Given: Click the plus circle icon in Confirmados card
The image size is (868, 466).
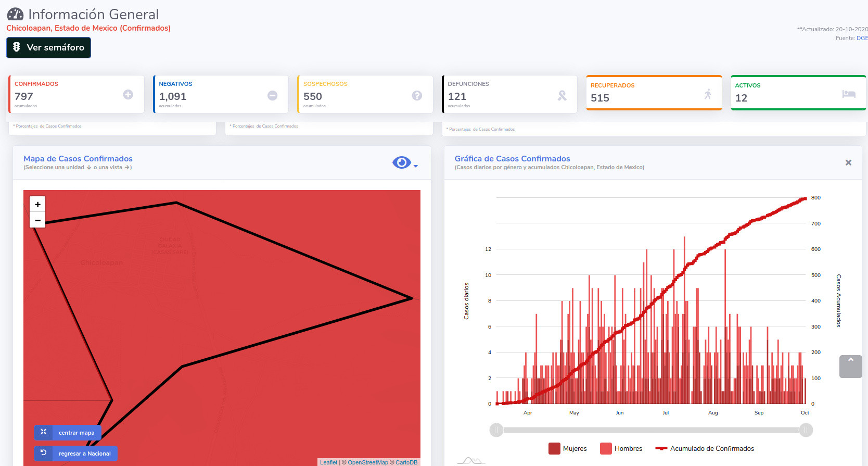Looking at the screenshot, I should (x=128, y=94).
